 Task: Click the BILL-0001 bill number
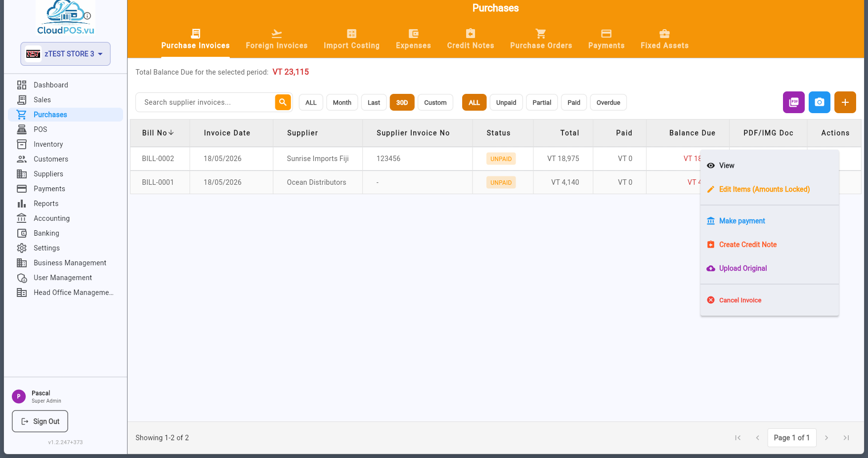tap(158, 182)
